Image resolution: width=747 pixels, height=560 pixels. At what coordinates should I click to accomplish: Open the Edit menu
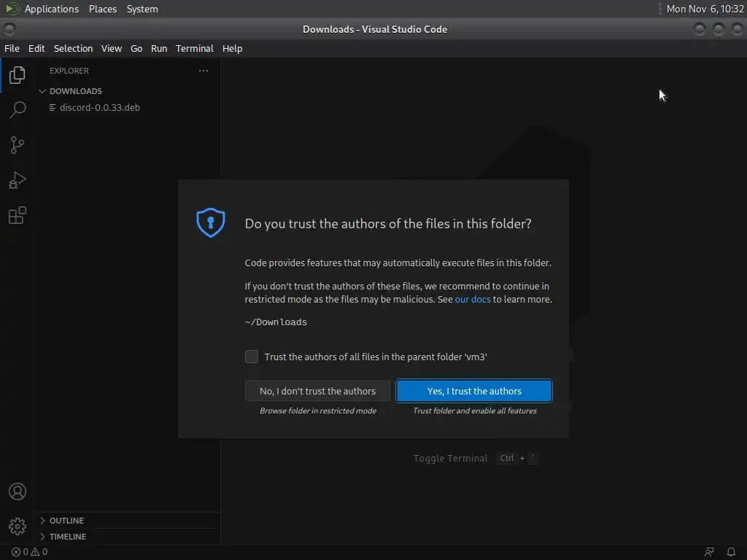[36, 49]
